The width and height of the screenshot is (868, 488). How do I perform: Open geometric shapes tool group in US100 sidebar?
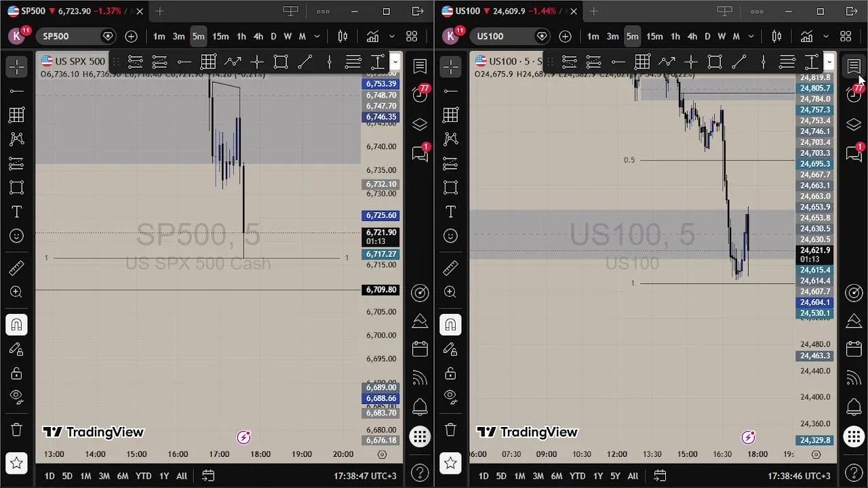(x=451, y=188)
